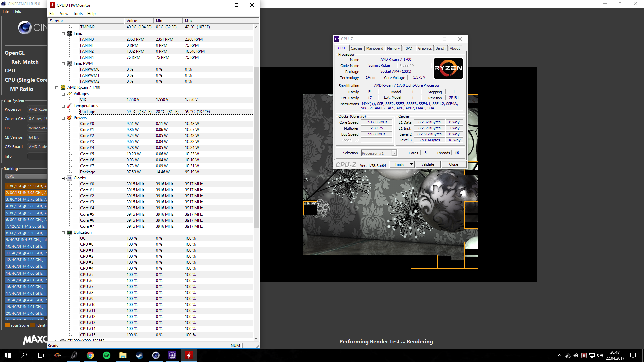Select the Package temperature row

click(166, 112)
